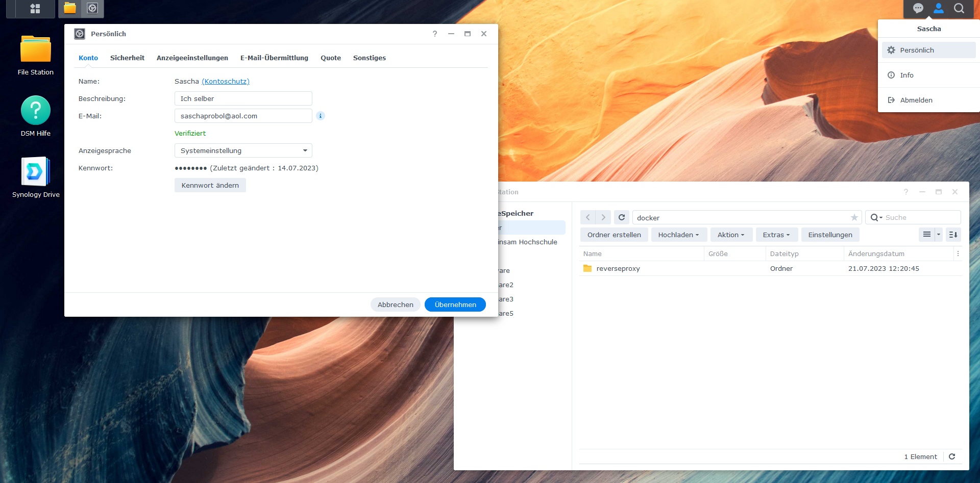Viewport: 980px width, 483px height.
Task: Click the Kennwort ändern button
Action: click(210, 185)
